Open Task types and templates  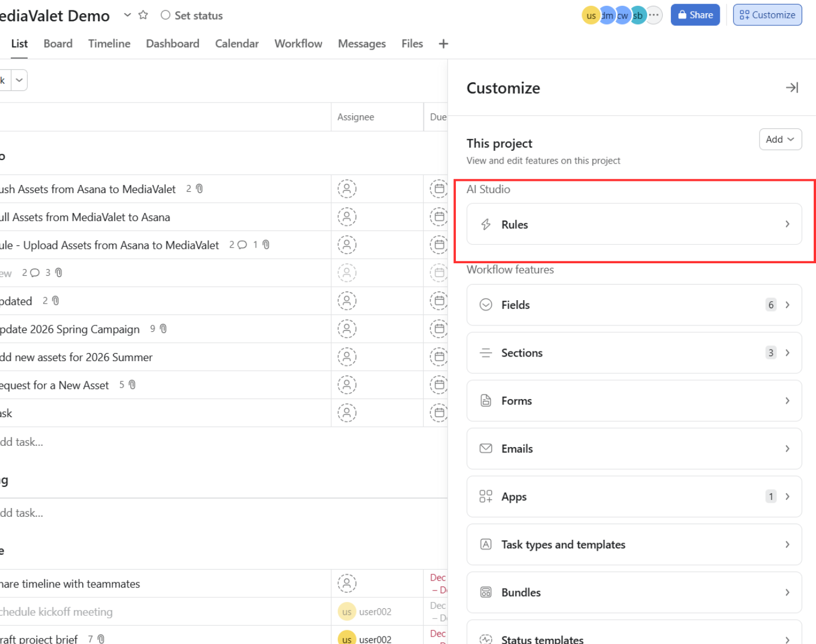tap(634, 544)
